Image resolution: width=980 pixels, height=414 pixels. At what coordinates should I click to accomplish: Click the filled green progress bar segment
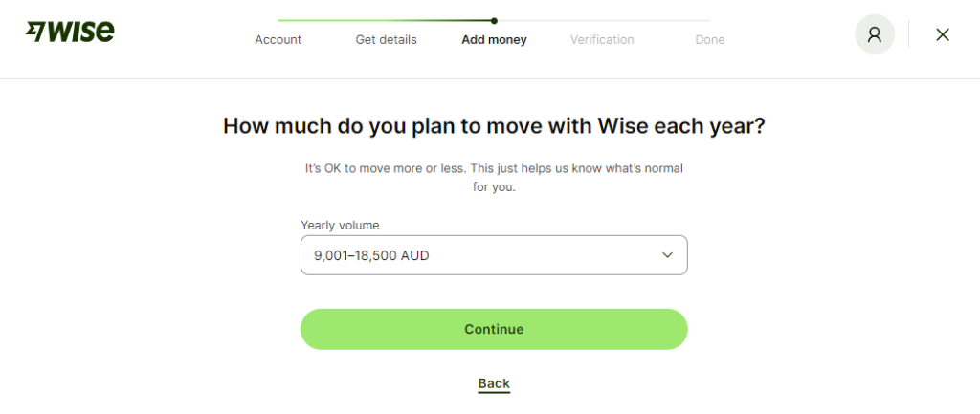[383, 20]
